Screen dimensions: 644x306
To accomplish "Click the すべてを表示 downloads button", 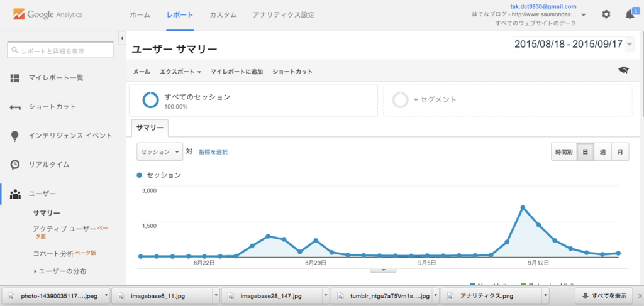I will [x=603, y=295].
